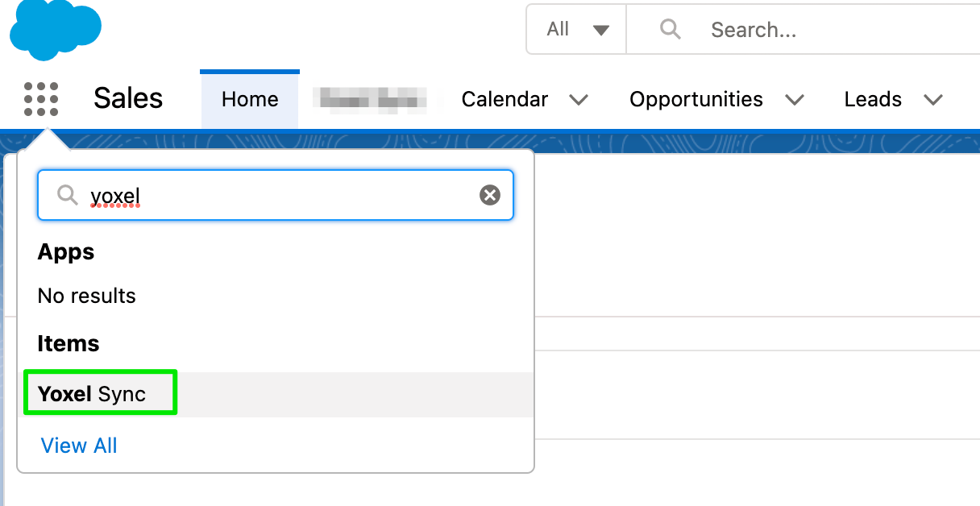This screenshot has width=980, height=506.
Task: Clear the yoxel search text
Action: [490, 195]
